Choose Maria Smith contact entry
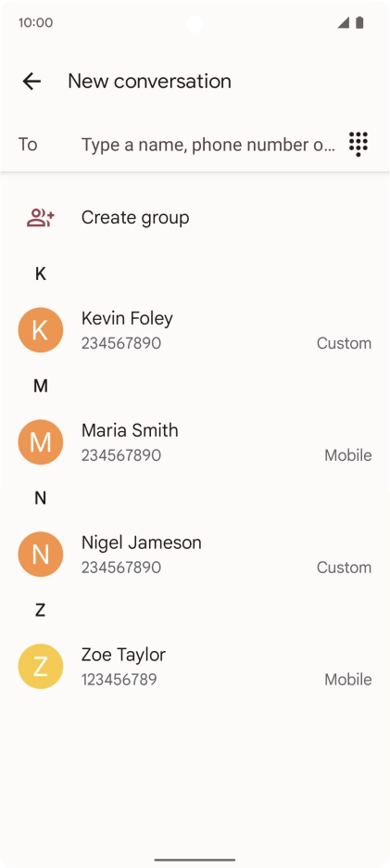Image resolution: width=390 pixels, height=868 pixels. pos(195,441)
